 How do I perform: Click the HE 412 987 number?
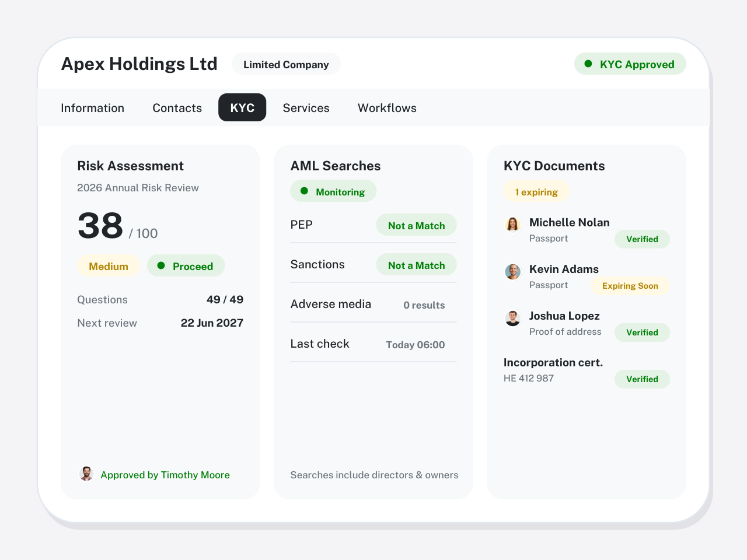pyautogui.click(x=529, y=378)
